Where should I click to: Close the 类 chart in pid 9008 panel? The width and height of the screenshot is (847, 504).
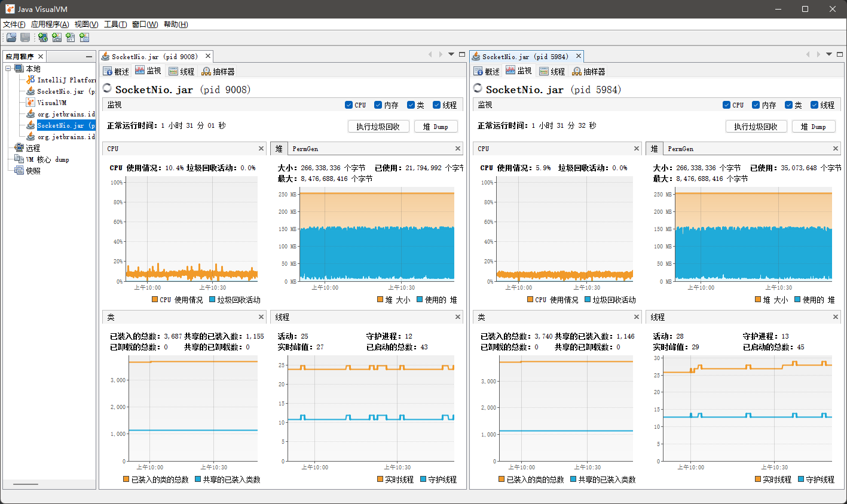[x=261, y=317]
